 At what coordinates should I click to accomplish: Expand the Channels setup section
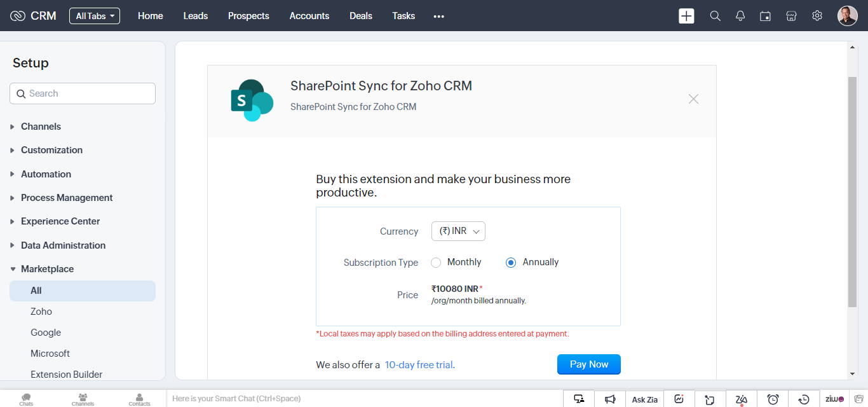coord(41,127)
